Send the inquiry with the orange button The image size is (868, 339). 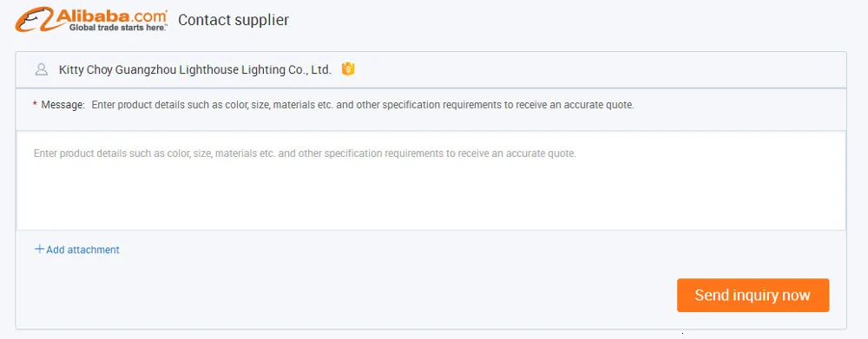[753, 296]
